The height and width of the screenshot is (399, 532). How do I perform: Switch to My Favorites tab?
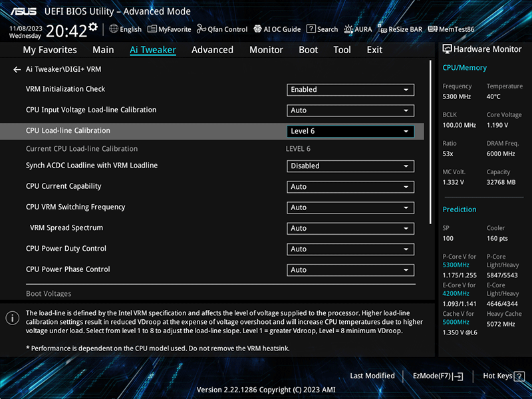[50, 50]
